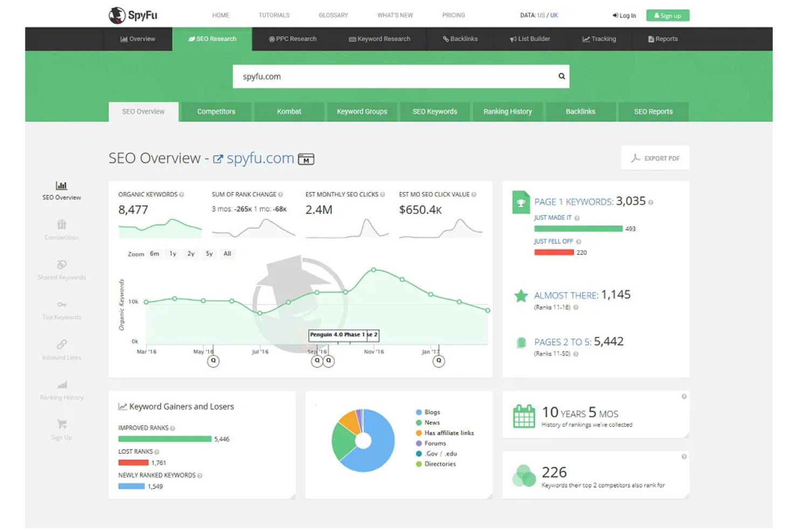Click the trophy icon for Page 1 Keywords
The width and height of the screenshot is (798, 532).
[521, 202]
